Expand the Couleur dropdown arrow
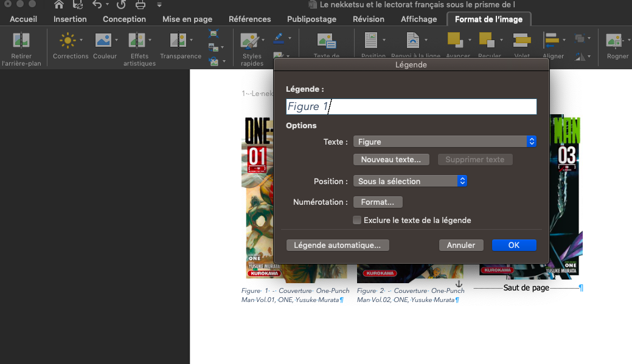 116,40
